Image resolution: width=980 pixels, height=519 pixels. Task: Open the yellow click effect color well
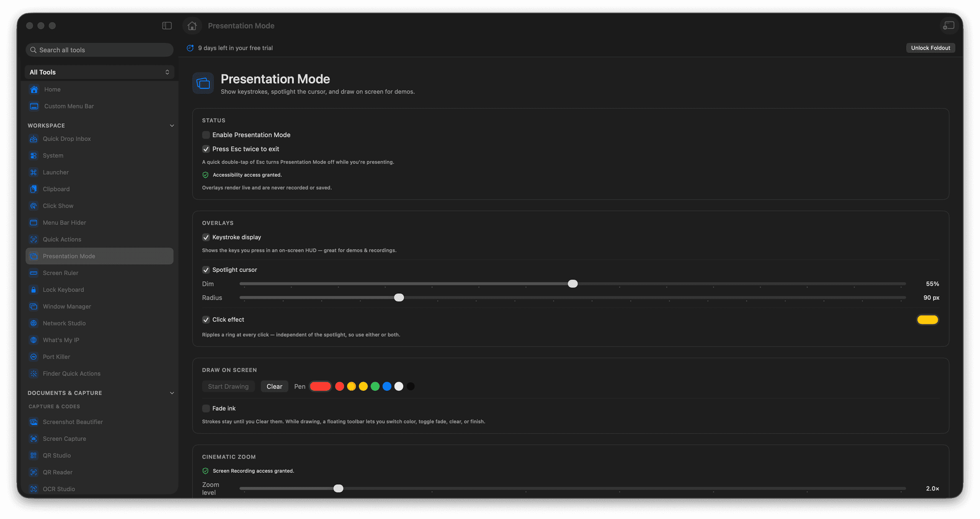click(x=927, y=320)
